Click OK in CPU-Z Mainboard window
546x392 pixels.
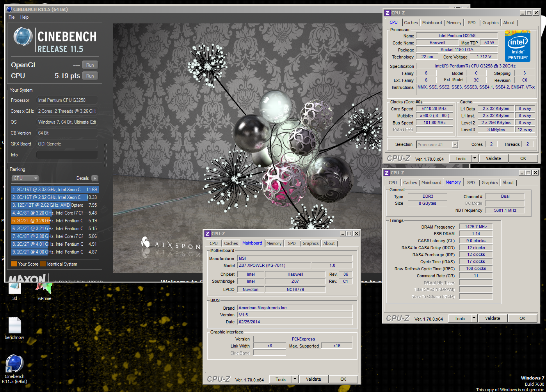343,379
